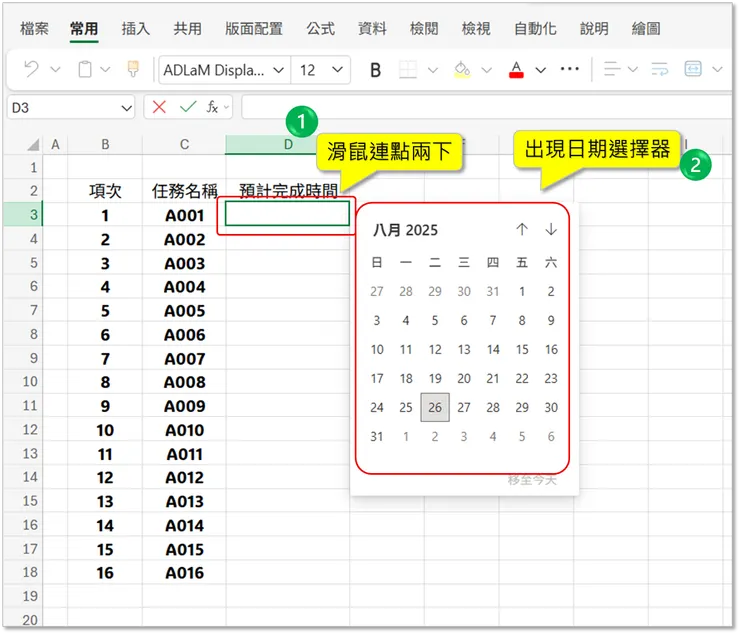Expand the Borders options arrow
The width and height of the screenshot is (740, 634).
432,70
